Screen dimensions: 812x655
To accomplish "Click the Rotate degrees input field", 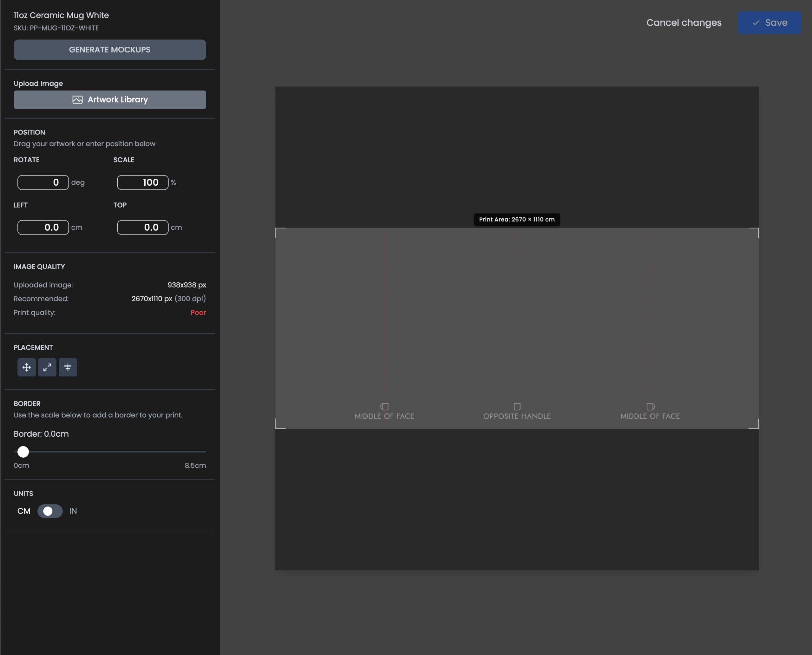I will (43, 182).
